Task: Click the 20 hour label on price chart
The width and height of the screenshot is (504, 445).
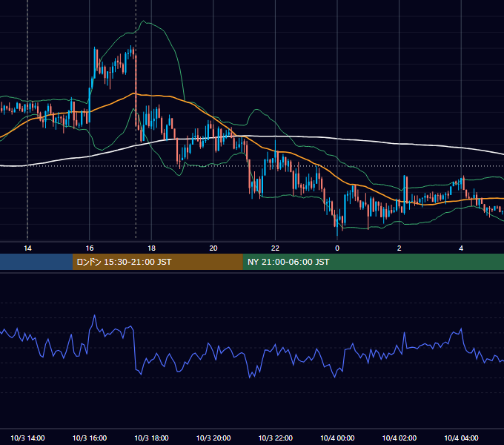Action: click(x=213, y=248)
